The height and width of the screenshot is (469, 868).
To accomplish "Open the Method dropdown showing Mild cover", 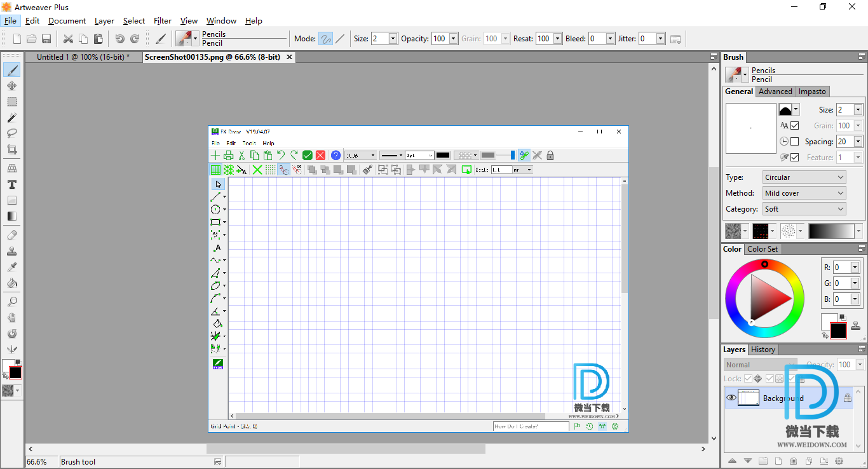I will point(804,193).
